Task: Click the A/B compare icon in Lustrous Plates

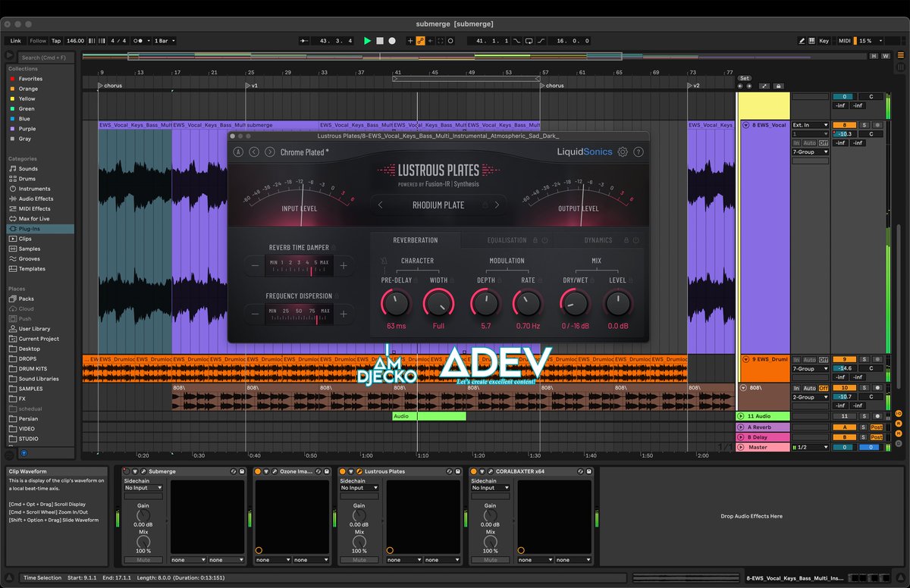Action: point(238,152)
